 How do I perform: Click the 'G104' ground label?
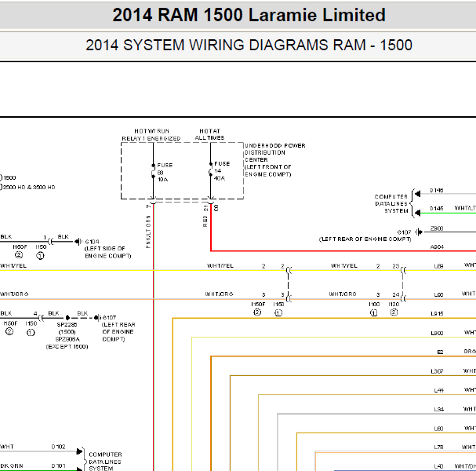92,242
